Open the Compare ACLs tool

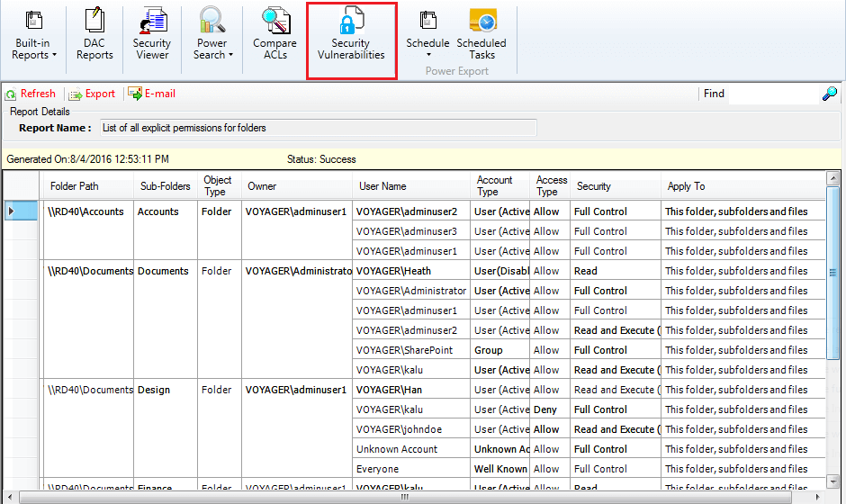tap(275, 33)
